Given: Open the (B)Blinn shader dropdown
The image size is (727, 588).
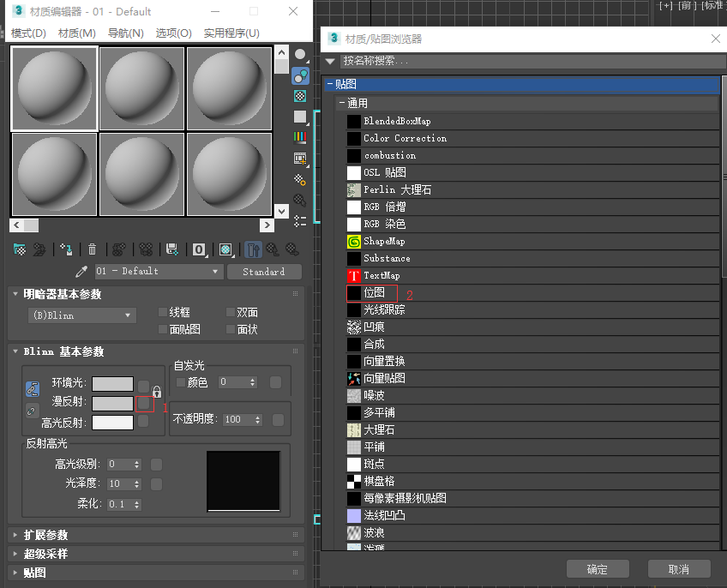Looking at the screenshot, I should (x=81, y=315).
